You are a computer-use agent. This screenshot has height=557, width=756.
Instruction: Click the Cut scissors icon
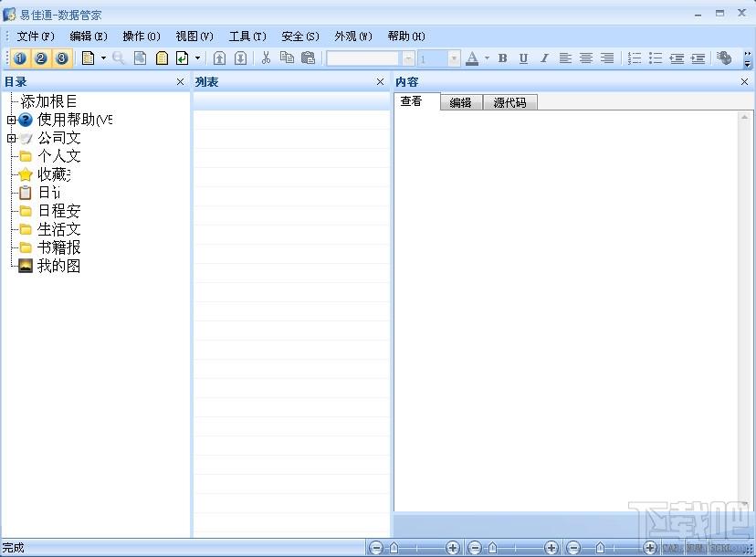(266, 58)
